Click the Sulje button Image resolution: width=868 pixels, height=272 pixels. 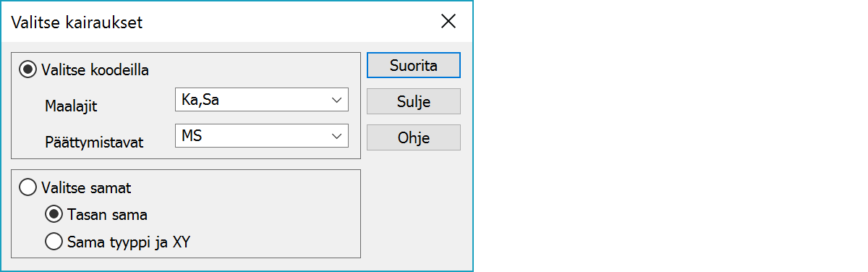click(414, 101)
